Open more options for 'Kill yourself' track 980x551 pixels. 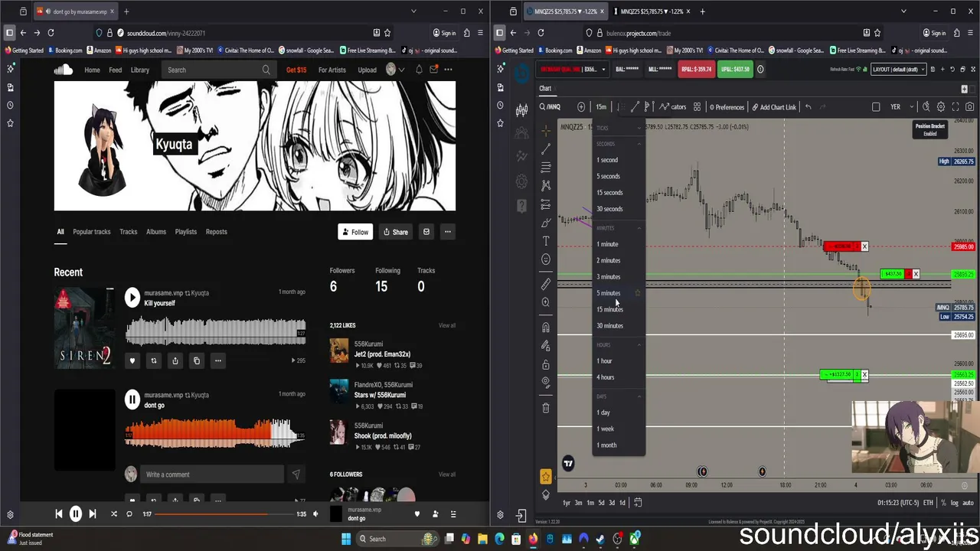click(217, 360)
